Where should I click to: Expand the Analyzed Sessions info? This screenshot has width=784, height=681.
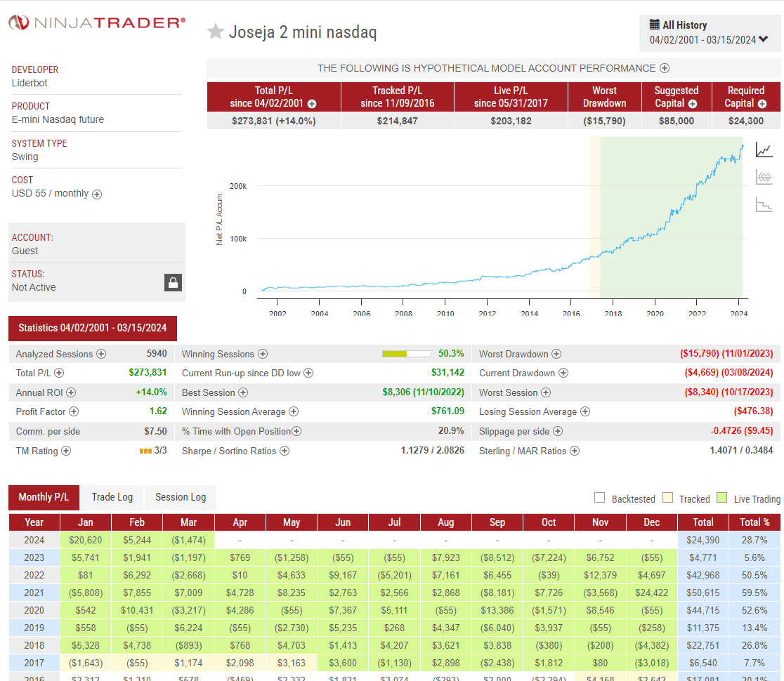point(101,354)
